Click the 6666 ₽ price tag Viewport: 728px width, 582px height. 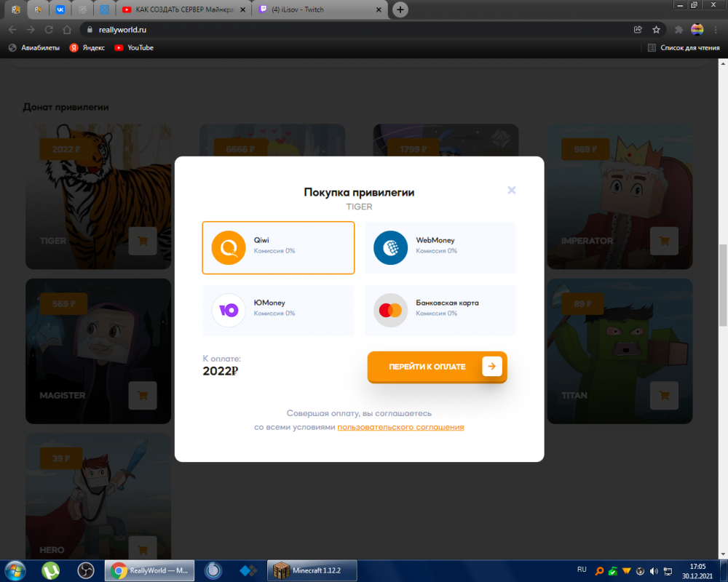coord(240,149)
